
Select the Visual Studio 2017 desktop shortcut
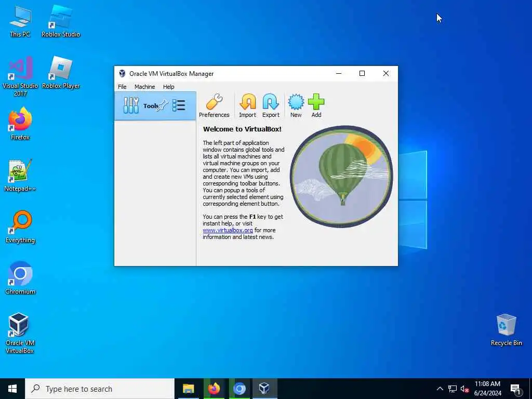tap(20, 76)
